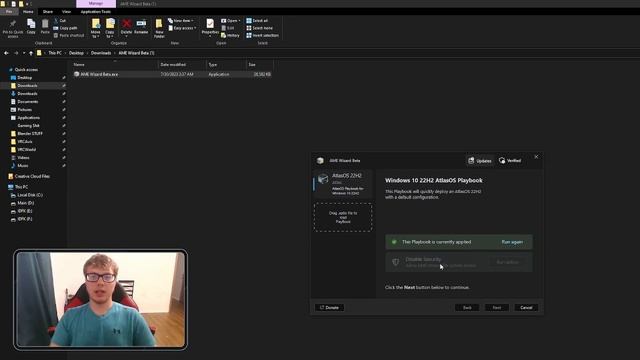Viewport: 640px width, 360px height.
Task: Open Creative Cloud Files in sidebar
Action: point(32,176)
